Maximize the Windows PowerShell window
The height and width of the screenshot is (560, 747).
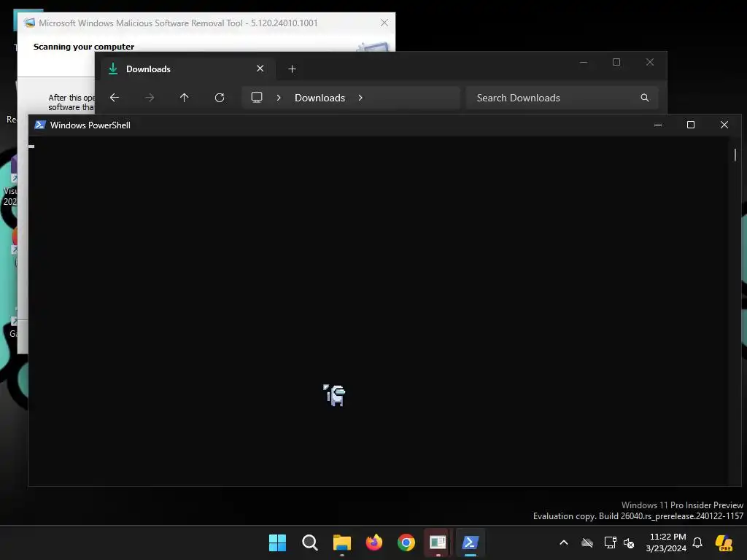pyautogui.click(x=691, y=125)
